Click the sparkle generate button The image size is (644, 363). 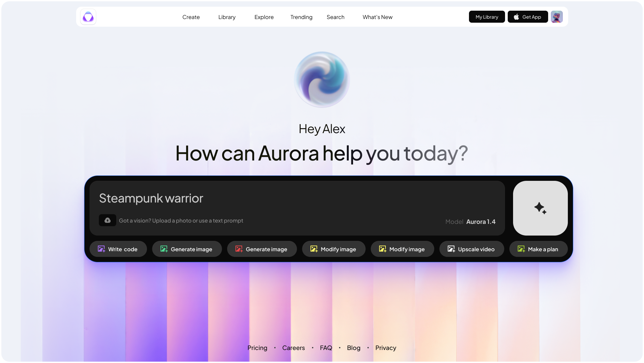tap(540, 208)
